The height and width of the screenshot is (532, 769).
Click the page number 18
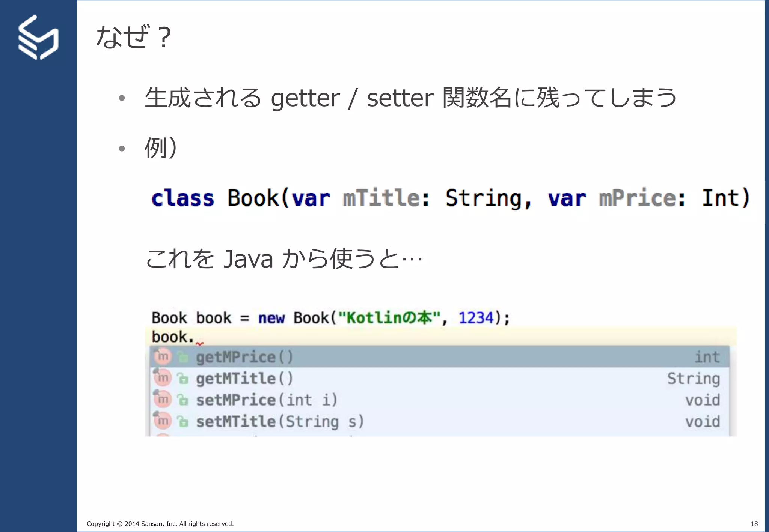[x=754, y=524]
